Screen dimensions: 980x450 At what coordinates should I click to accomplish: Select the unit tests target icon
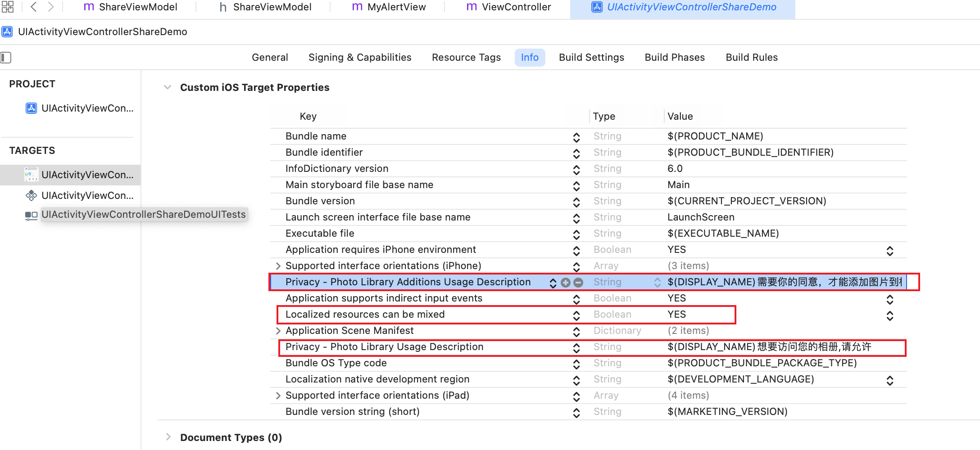point(31,196)
